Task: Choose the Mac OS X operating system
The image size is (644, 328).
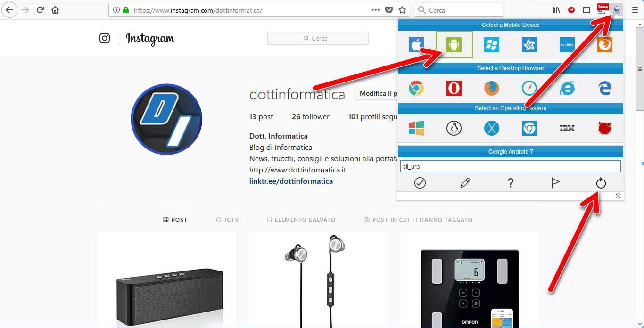Action: (x=491, y=128)
